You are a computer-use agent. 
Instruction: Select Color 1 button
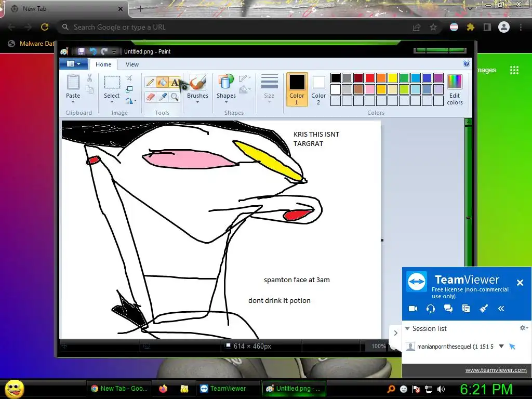[297, 89]
